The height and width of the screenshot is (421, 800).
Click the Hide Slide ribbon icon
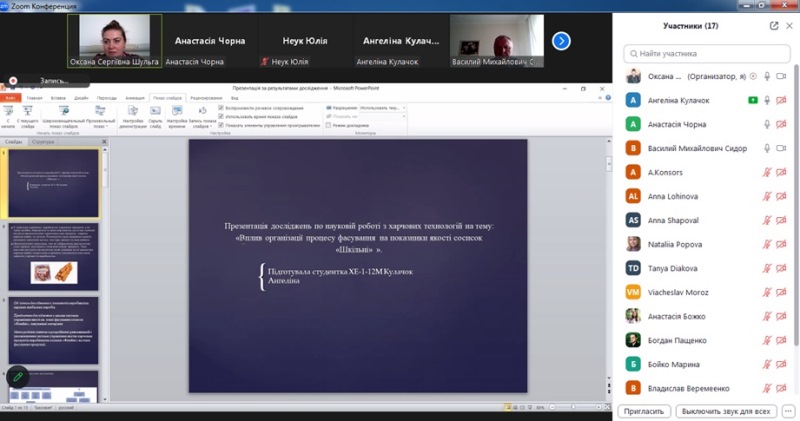tap(155, 115)
